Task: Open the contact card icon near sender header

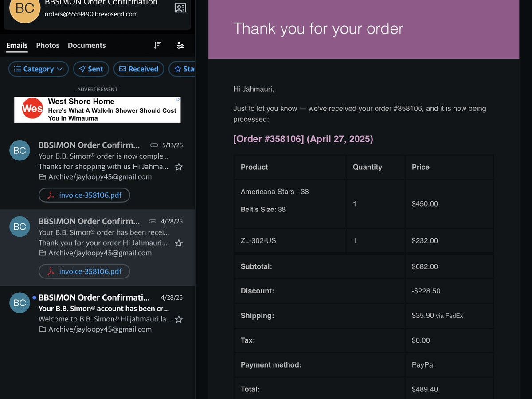Action: tap(180, 8)
